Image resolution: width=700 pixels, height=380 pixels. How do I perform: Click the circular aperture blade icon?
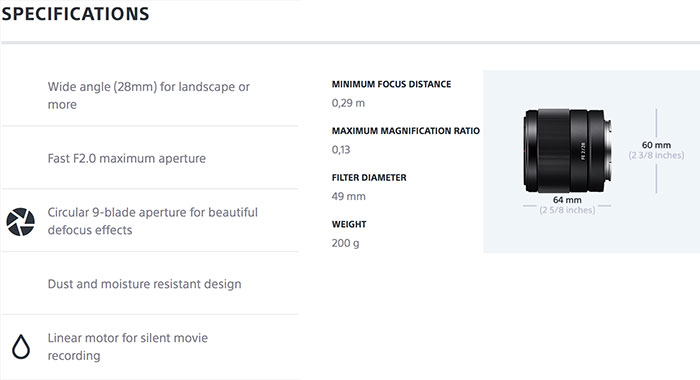21,221
